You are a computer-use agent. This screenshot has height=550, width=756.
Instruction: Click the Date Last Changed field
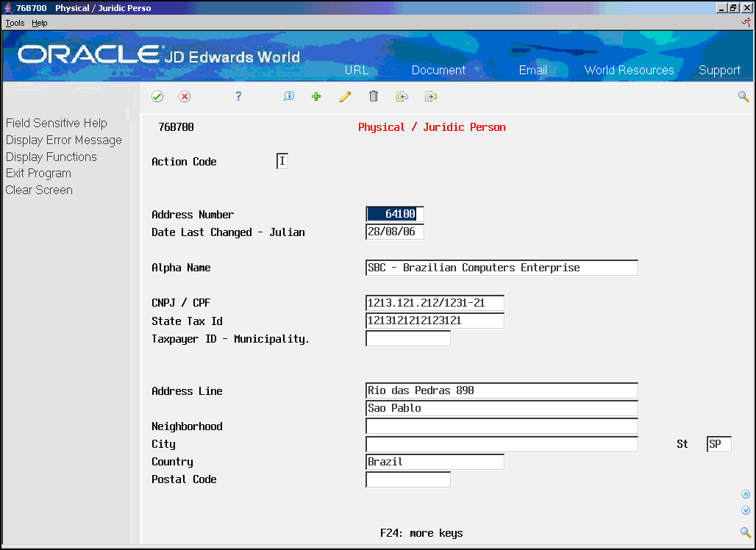point(394,232)
